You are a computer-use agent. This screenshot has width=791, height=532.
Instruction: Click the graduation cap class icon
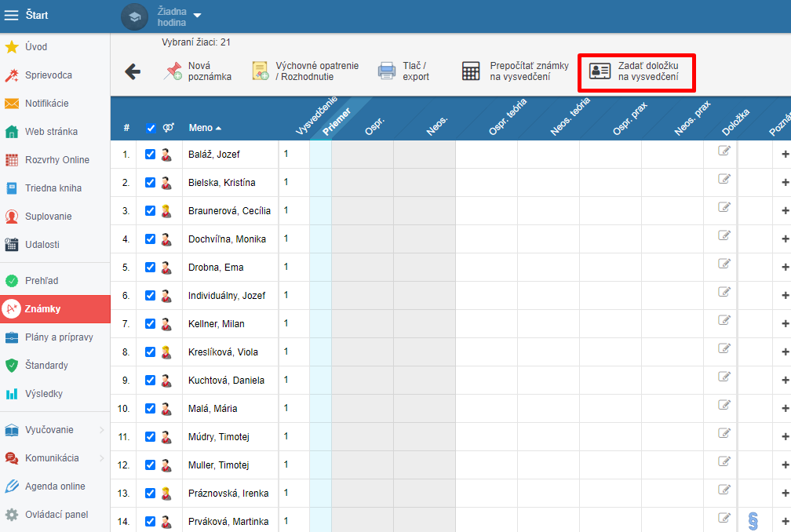pos(134,16)
